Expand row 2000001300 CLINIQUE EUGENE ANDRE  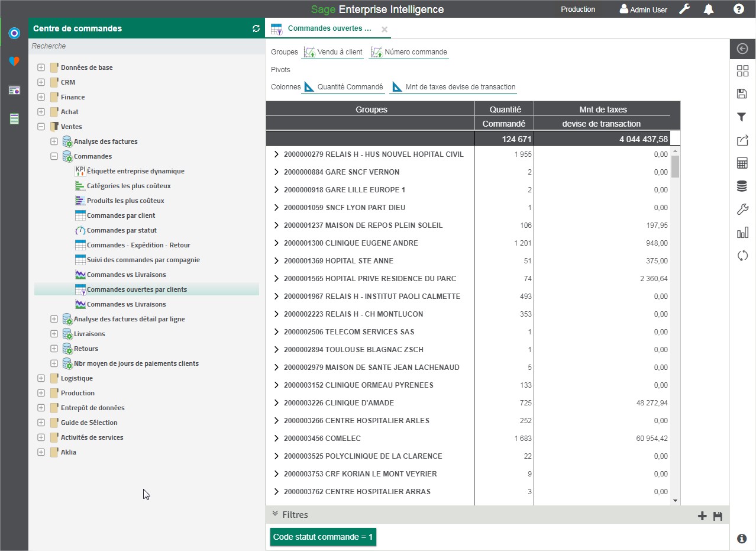276,243
